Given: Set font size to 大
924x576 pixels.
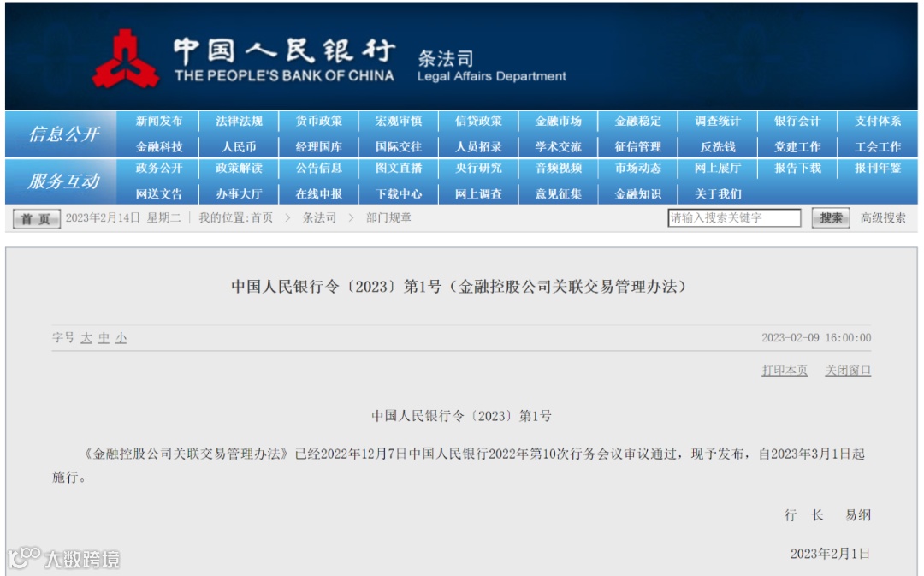Looking at the screenshot, I should pos(86,338).
